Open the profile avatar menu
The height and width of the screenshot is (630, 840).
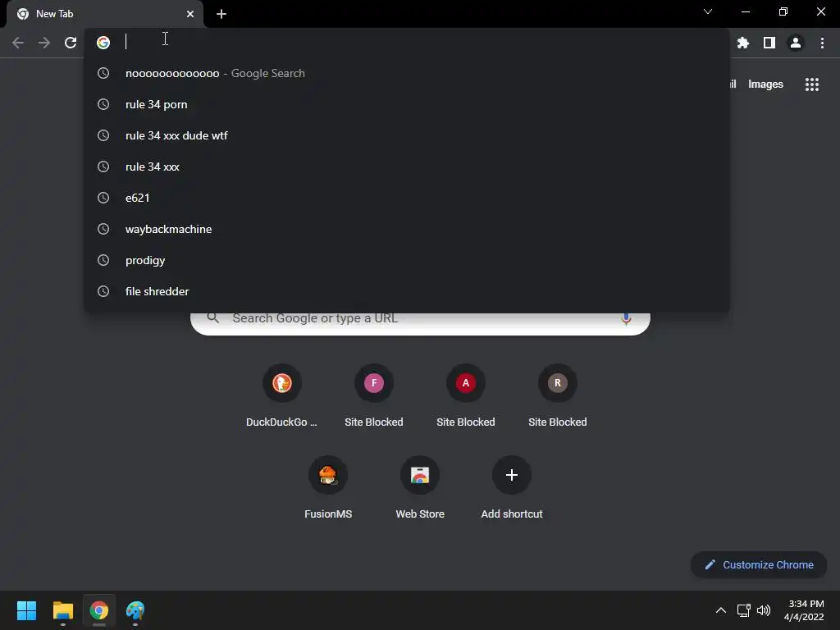tap(796, 43)
